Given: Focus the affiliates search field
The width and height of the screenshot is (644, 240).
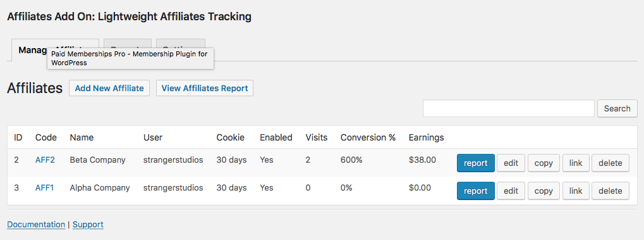Looking at the screenshot, I should click(x=509, y=108).
